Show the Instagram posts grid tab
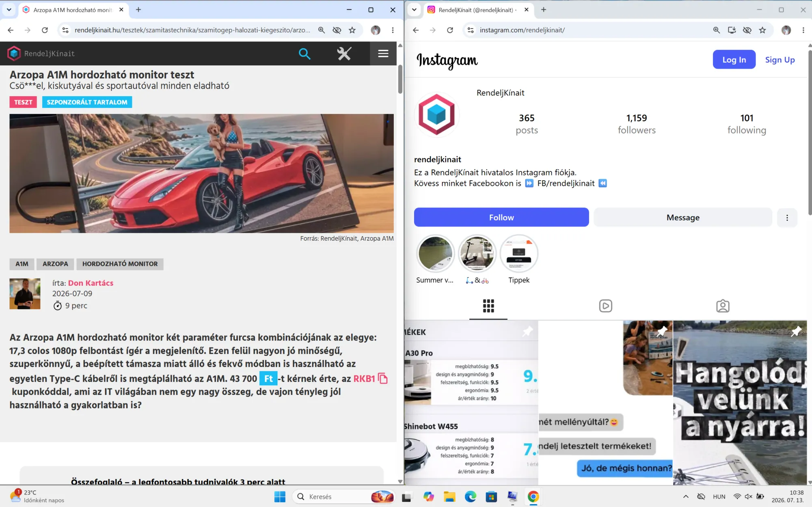This screenshot has height=507, width=812. click(488, 306)
